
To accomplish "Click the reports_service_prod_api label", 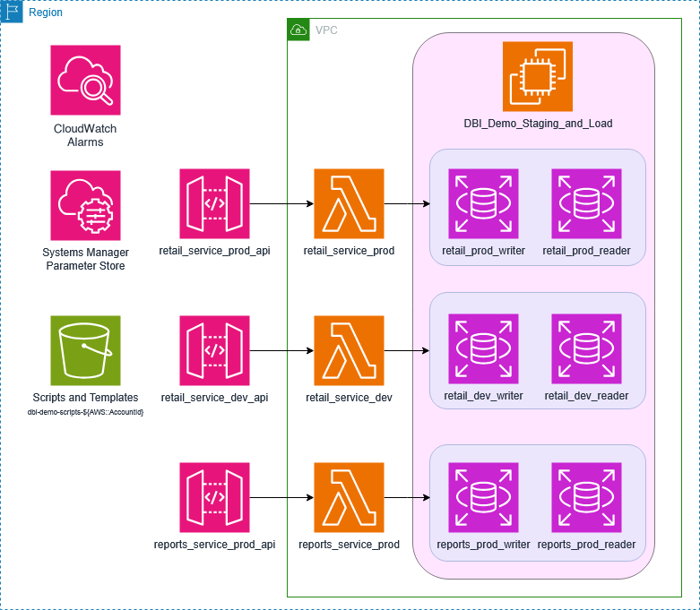I will click(214, 545).
